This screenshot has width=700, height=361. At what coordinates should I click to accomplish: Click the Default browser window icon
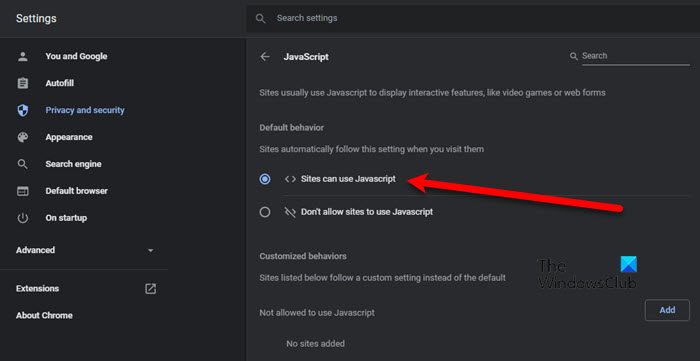[x=22, y=191]
